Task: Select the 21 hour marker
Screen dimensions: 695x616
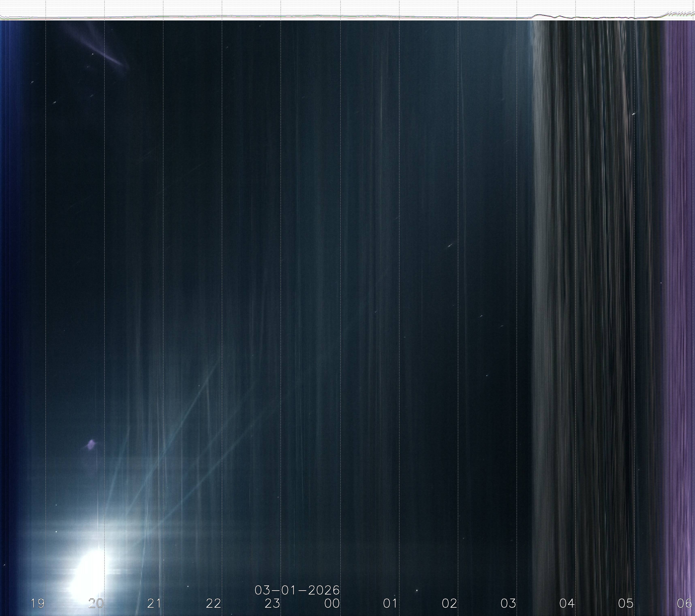Action: coord(154,603)
